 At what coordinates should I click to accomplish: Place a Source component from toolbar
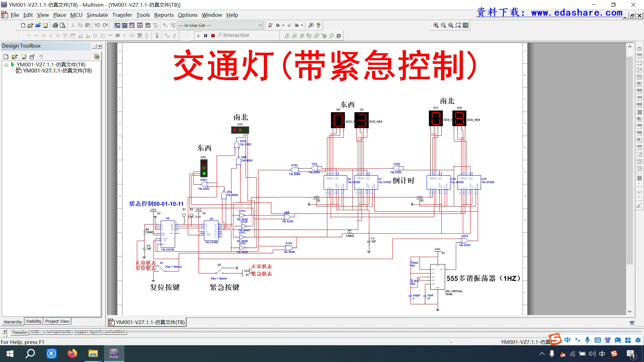click(29, 36)
